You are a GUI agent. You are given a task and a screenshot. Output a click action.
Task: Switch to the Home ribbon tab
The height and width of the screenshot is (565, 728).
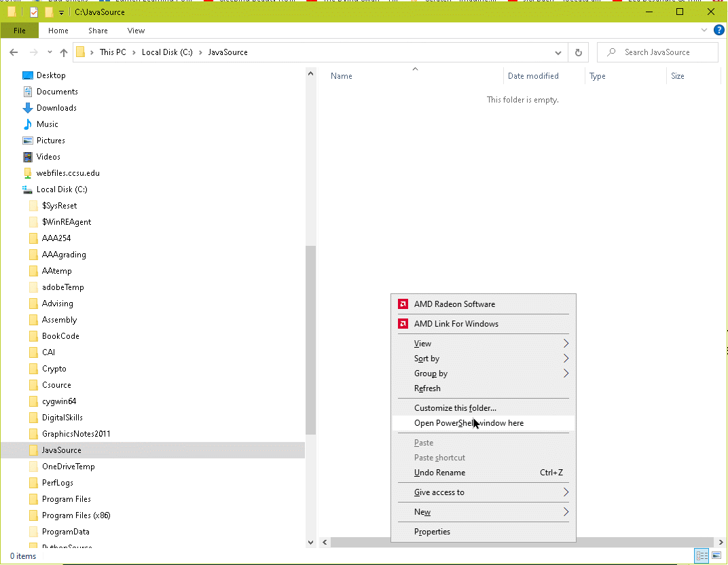coord(58,31)
